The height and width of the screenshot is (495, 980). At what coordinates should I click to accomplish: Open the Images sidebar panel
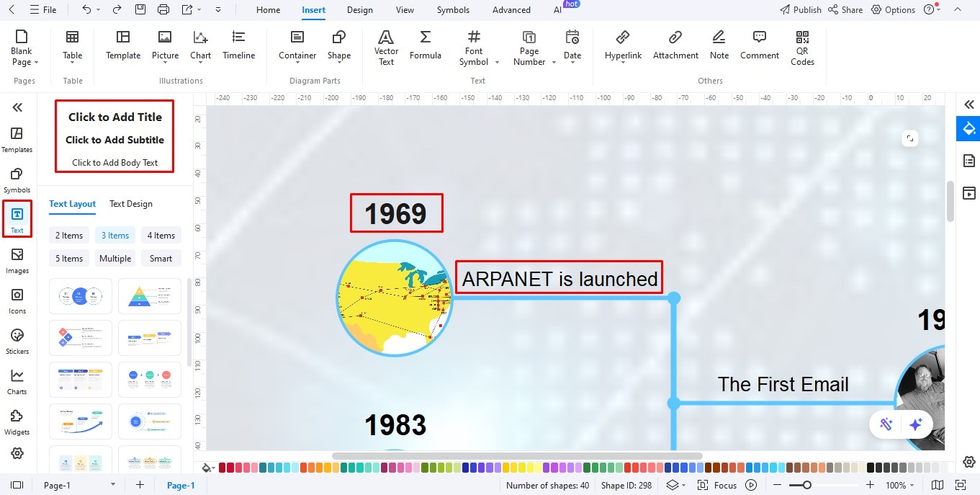[x=17, y=261]
